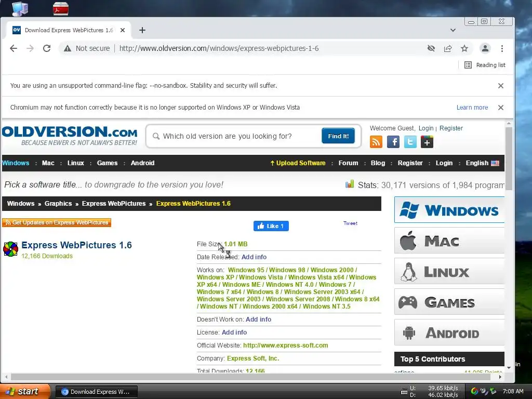Click the crossed-out eye icon in address bar

click(431, 48)
